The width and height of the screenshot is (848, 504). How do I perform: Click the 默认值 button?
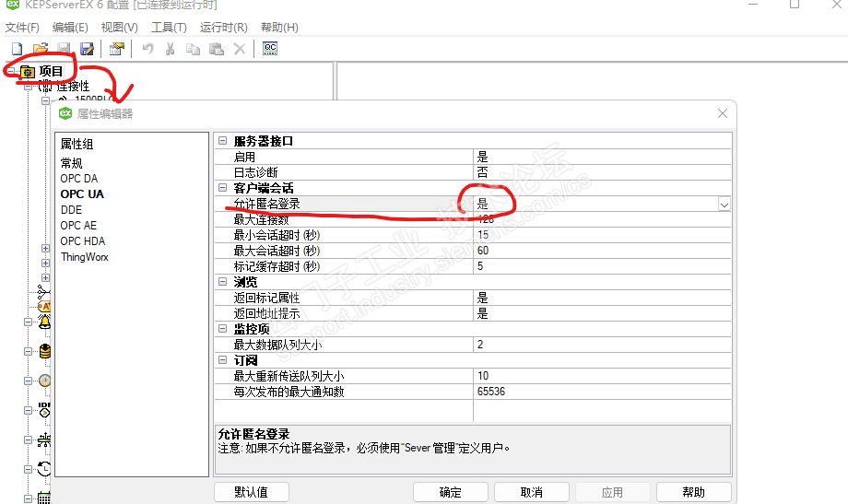252,492
